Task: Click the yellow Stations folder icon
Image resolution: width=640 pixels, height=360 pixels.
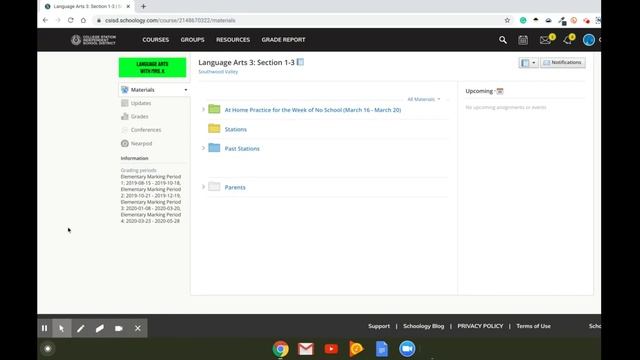Action: click(214, 129)
